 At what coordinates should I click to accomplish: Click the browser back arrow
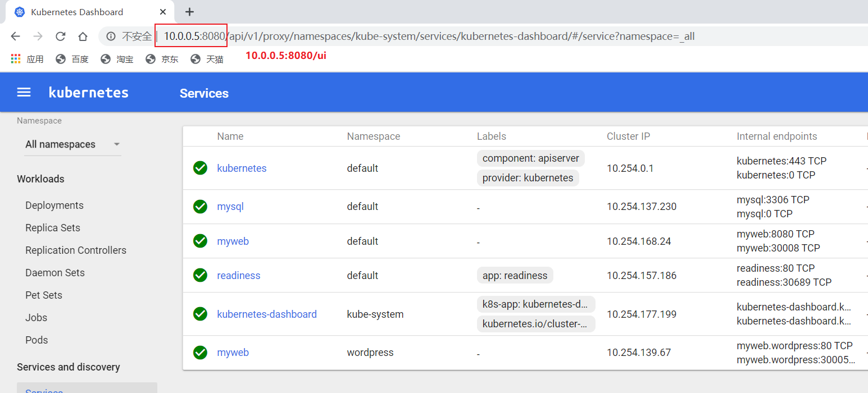[15, 36]
